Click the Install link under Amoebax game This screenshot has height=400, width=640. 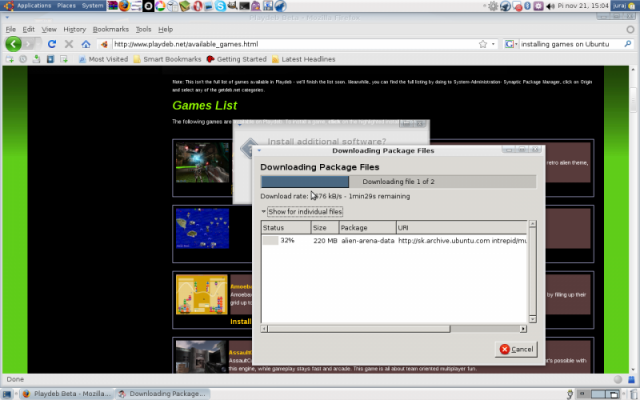coord(240,322)
